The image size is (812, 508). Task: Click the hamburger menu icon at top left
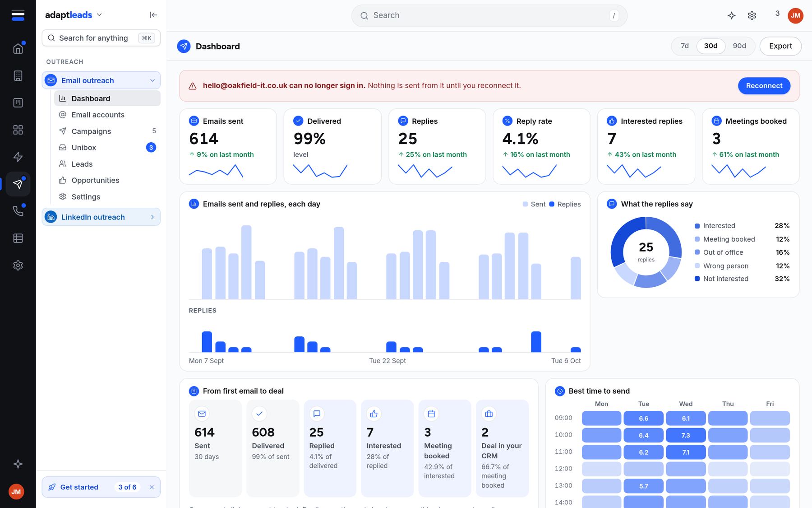point(18,15)
